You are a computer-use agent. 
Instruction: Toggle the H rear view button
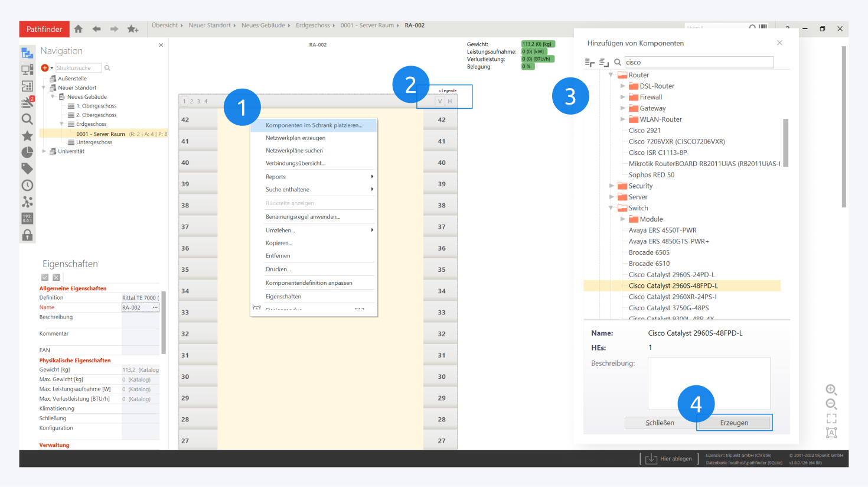click(450, 101)
